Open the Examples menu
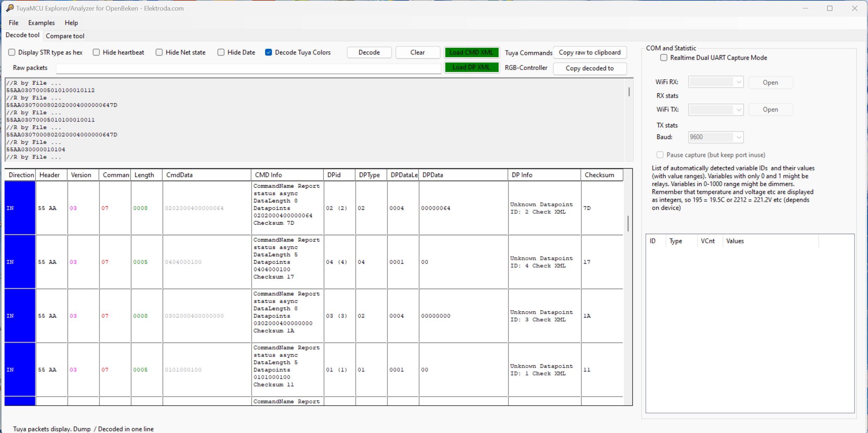868x433 pixels. [42, 23]
